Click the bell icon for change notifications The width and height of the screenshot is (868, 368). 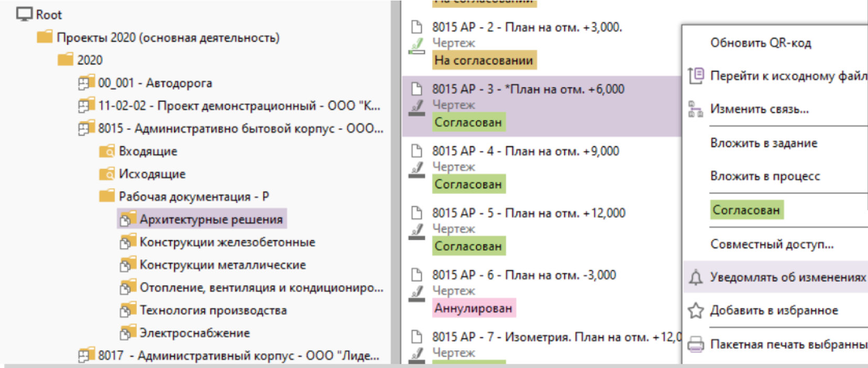pos(696,277)
